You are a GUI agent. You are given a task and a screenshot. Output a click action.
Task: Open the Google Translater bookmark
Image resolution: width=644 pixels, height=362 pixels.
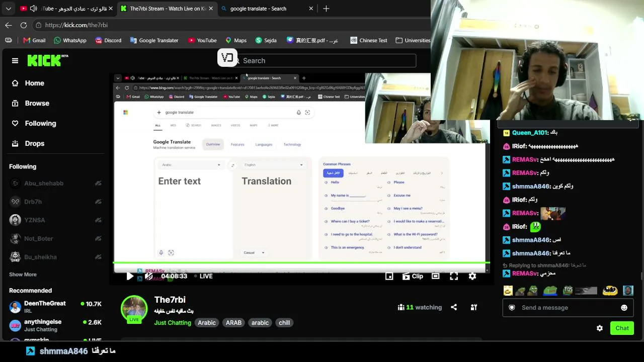point(154,40)
